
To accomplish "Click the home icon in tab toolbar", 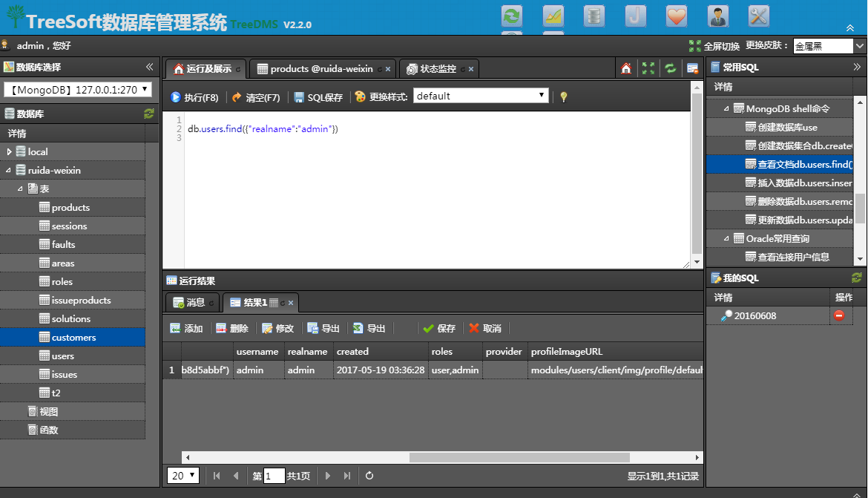I will coord(626,68).
